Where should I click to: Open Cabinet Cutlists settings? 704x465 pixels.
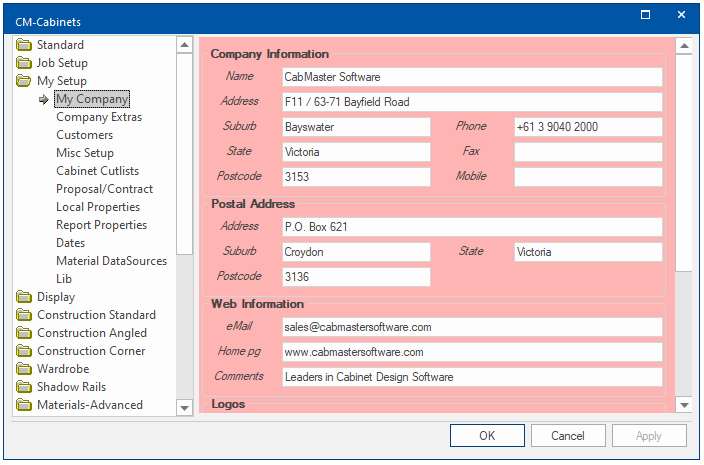tap(97, 171)
